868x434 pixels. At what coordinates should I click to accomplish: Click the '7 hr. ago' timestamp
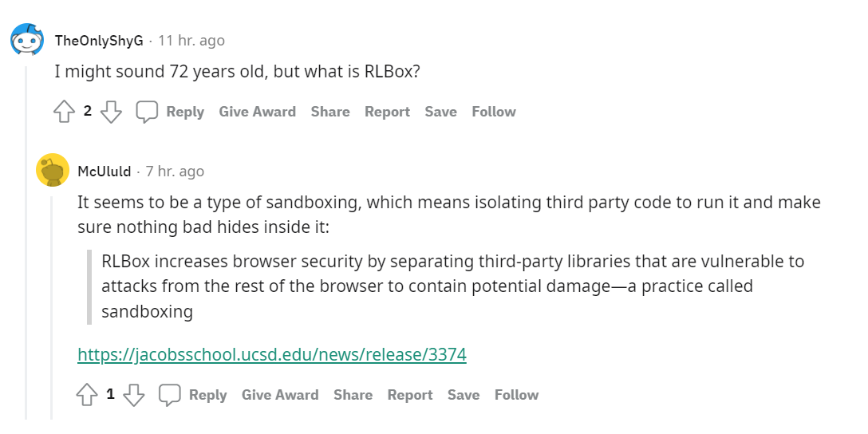(175, 172)
